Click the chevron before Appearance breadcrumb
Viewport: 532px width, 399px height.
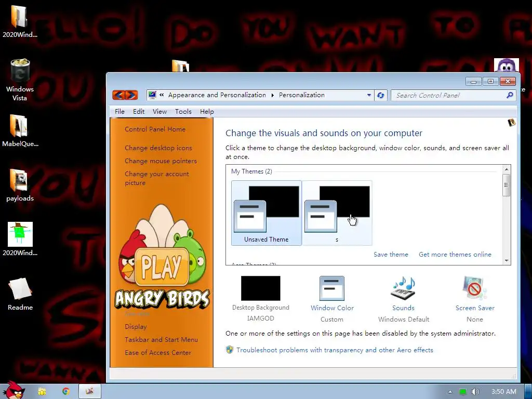click(162, 95)
